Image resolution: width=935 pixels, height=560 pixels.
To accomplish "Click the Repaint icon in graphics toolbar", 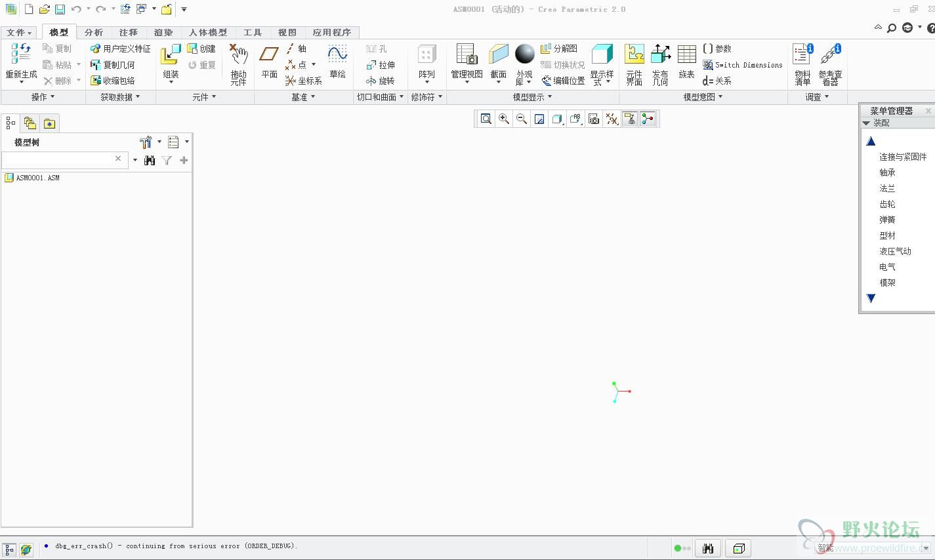I will point(539,119).
